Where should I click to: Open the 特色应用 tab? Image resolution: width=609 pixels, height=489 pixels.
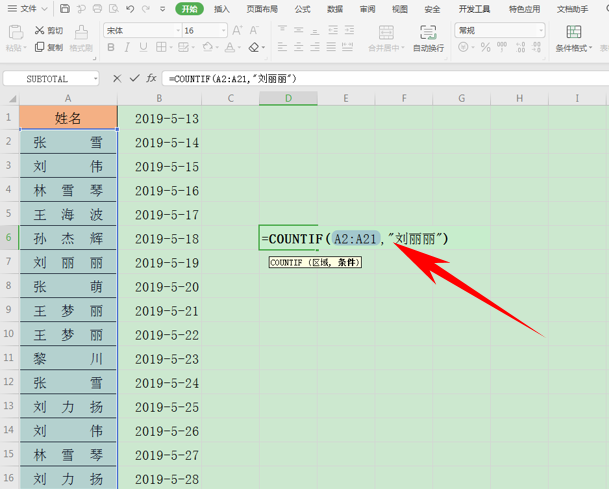click(524, 9)
